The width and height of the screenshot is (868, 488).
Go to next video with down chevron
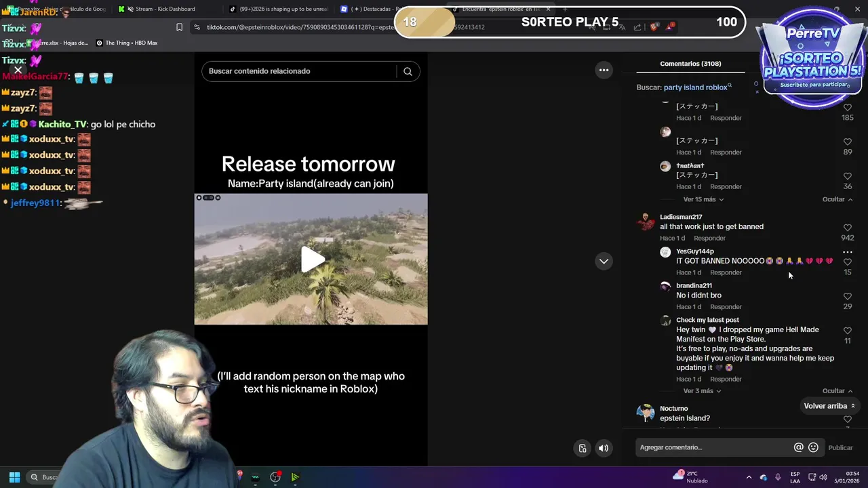(604, 261)
